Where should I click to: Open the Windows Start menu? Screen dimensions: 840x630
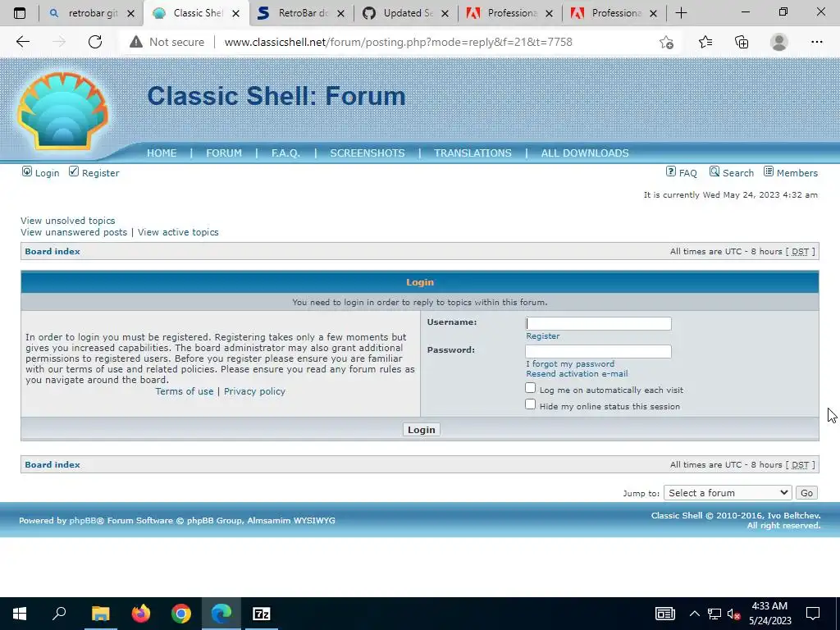point(20,614)
